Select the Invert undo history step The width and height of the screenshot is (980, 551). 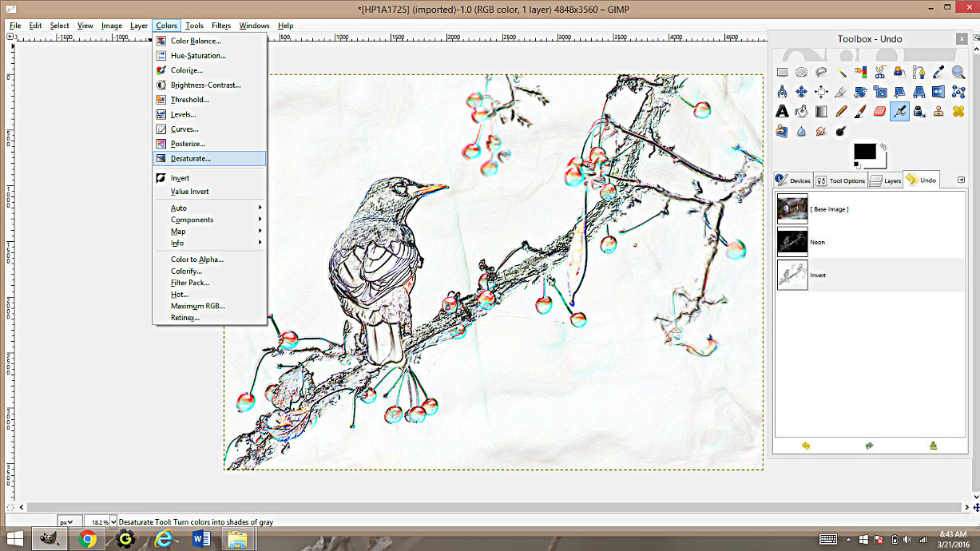pyautogui.click(x=871, y=275)
